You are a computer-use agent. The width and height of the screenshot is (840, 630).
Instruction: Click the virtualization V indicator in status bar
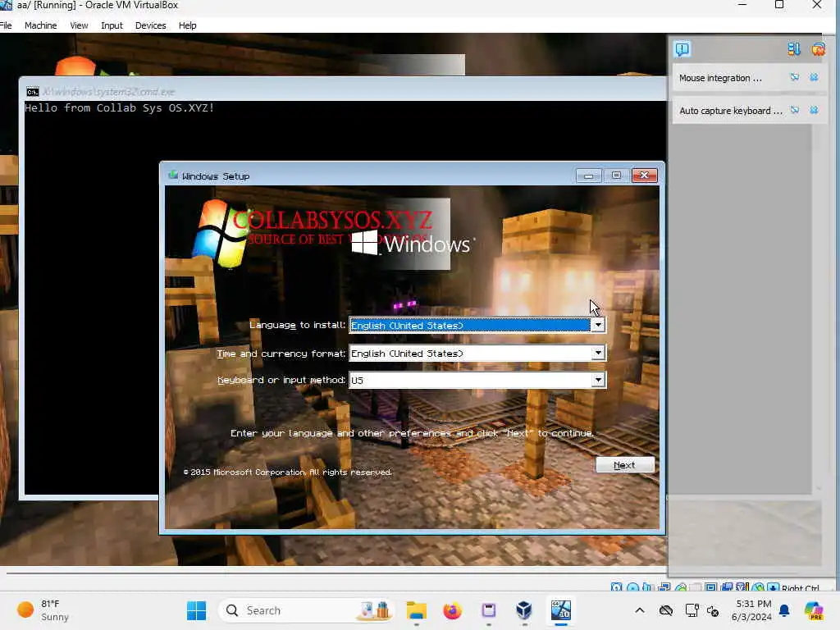coord(742,587)
